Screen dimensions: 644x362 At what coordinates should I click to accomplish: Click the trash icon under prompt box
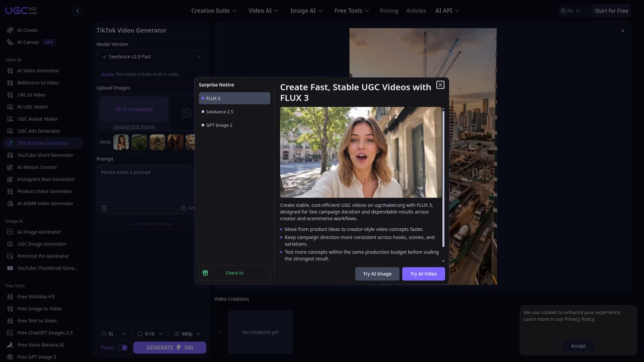pos(104,208)
